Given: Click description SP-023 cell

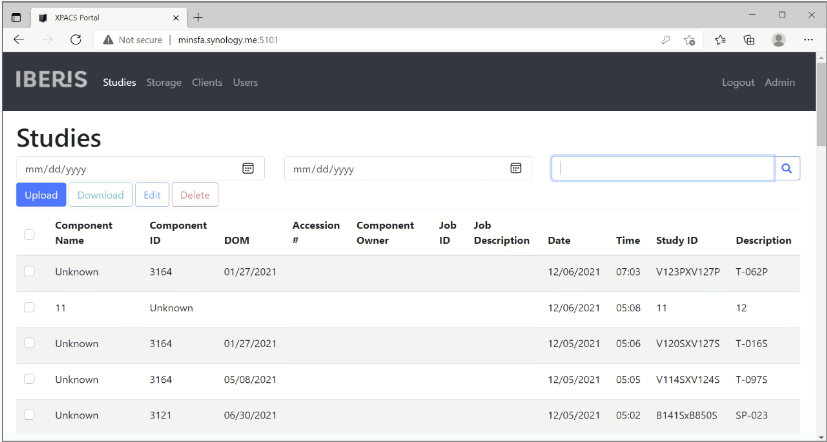Looking at the screenshot, I should pyautogui.click(x=752, y=415).
